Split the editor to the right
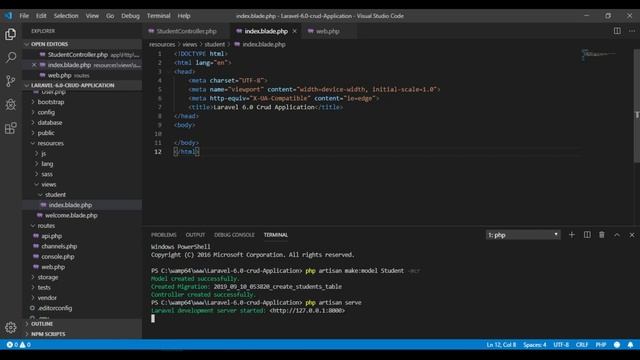Screen dimensions: 640x360 [617, 31]
